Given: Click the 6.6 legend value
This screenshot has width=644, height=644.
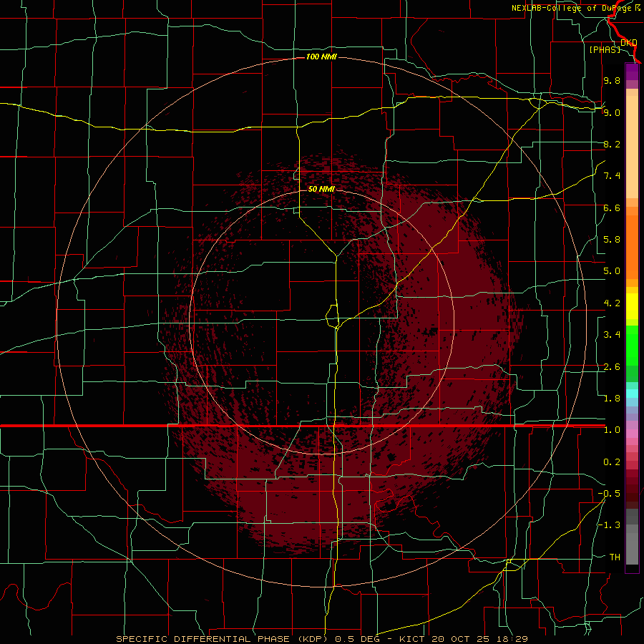Looking at the screenshot, I should pos(612,208).
